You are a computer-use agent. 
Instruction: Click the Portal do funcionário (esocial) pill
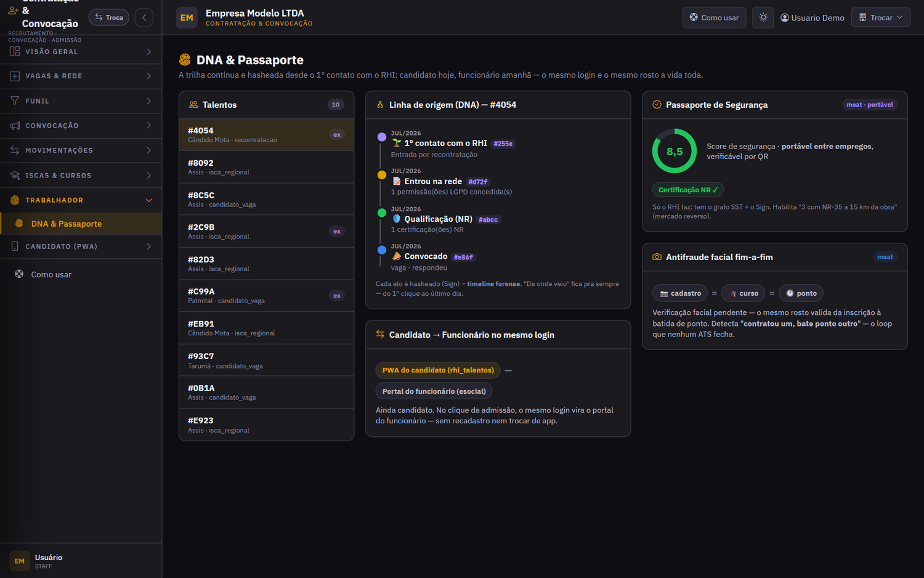tap(434, 391)
